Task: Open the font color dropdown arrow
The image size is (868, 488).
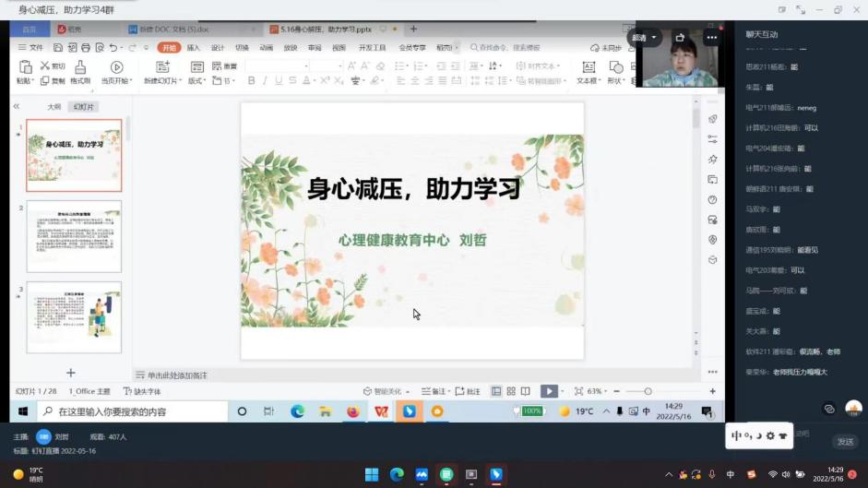Action: pos(314,81)
